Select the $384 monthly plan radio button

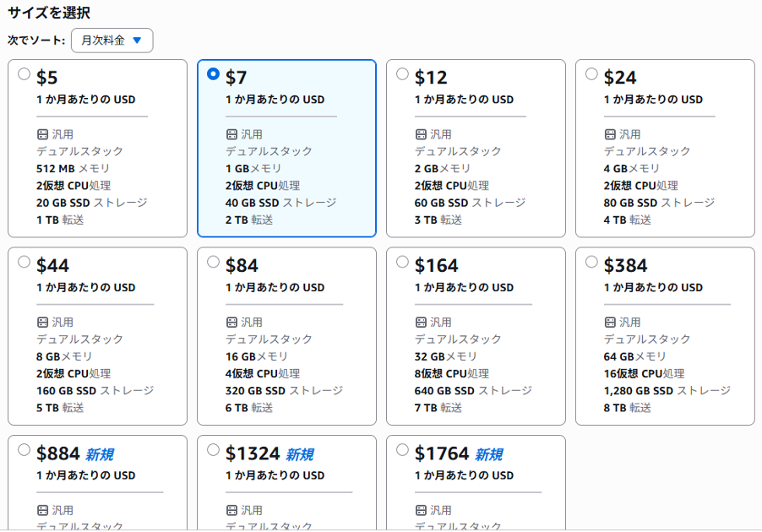tap(591, 262)
